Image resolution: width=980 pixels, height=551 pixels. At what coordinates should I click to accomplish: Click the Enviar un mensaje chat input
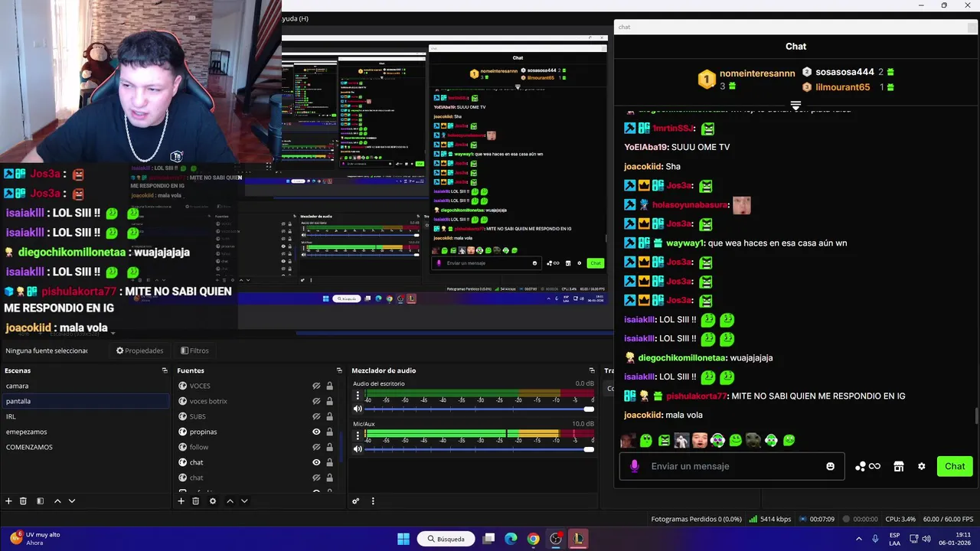(x=732, y=466)
